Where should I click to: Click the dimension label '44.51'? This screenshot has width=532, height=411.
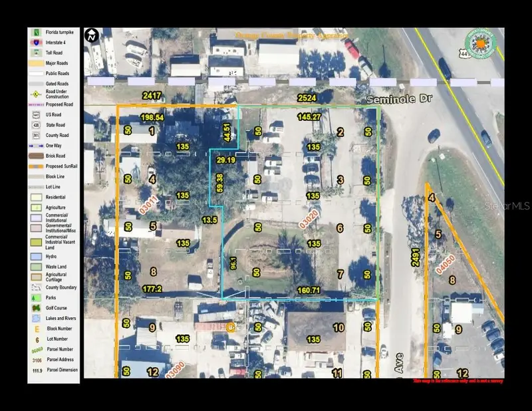(x=227, y=132)
